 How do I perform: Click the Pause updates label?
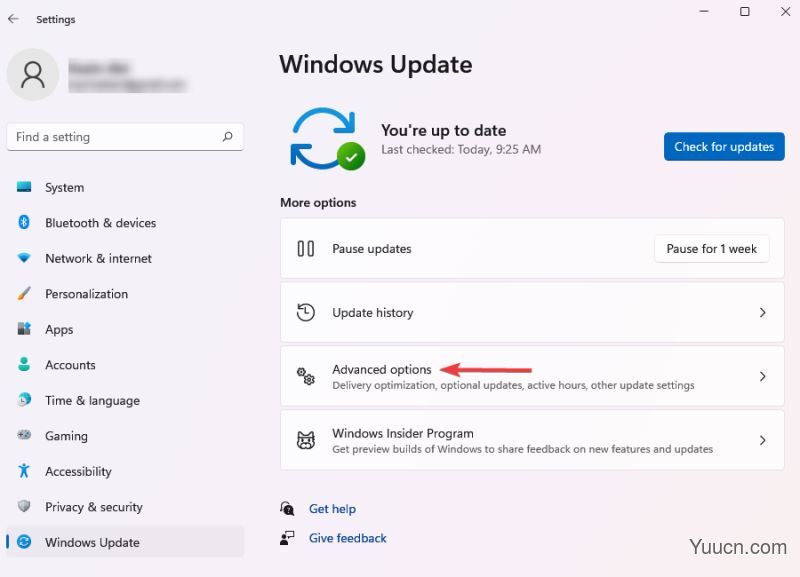(371, 248)
